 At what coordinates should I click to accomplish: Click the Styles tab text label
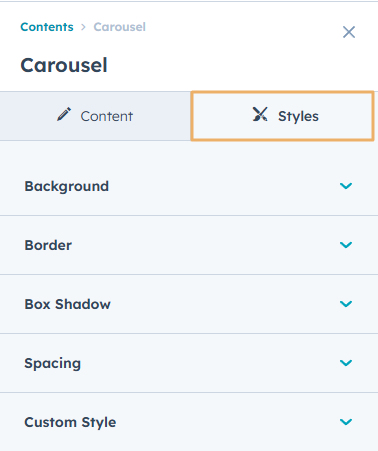point(298,116)
